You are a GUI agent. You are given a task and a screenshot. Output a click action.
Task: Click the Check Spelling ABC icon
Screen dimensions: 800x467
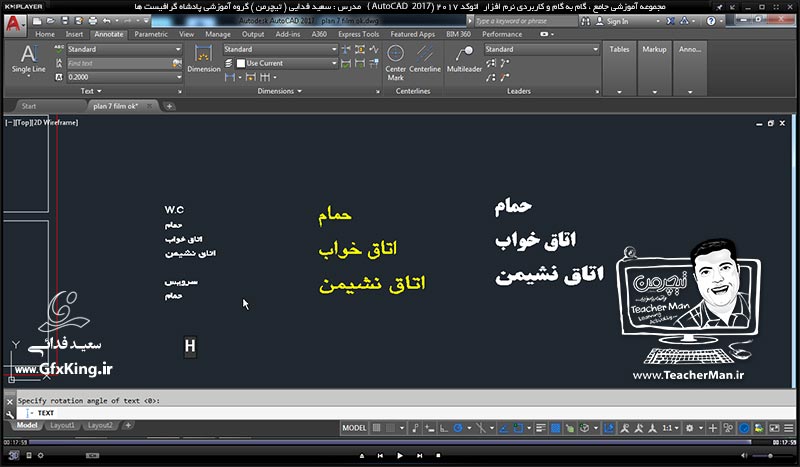(59, 49)
